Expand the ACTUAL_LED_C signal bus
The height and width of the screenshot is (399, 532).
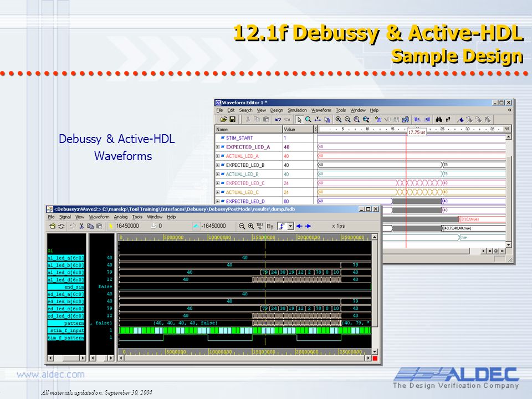coord(218,192)
